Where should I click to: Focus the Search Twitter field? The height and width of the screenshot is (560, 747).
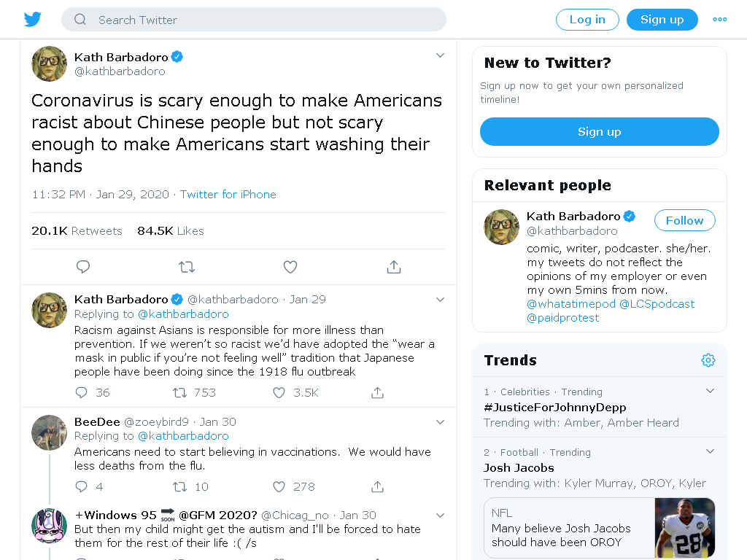(x=253, y=20)
